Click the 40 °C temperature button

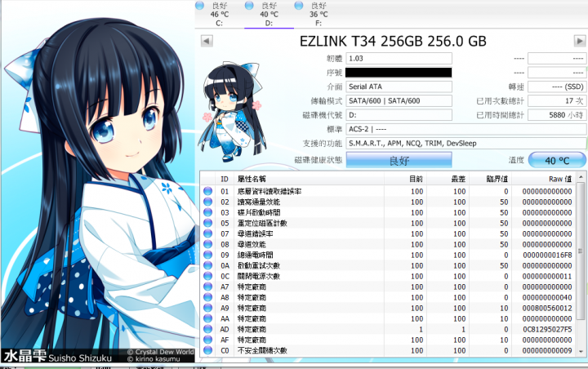coord(557,161)
